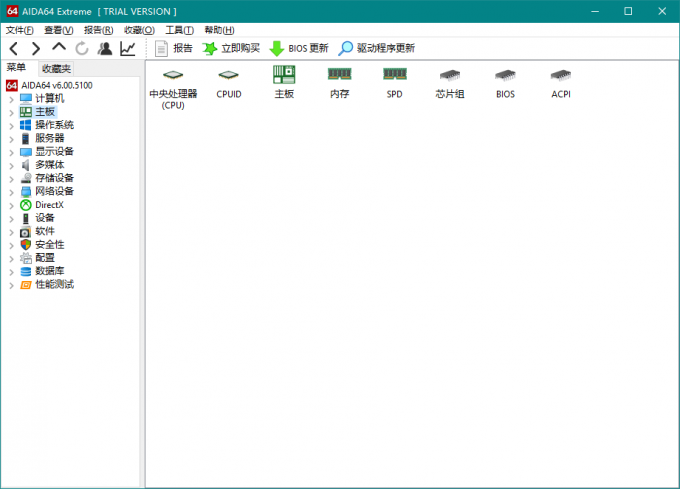Open the 查看(V) menu

point(59,30)
